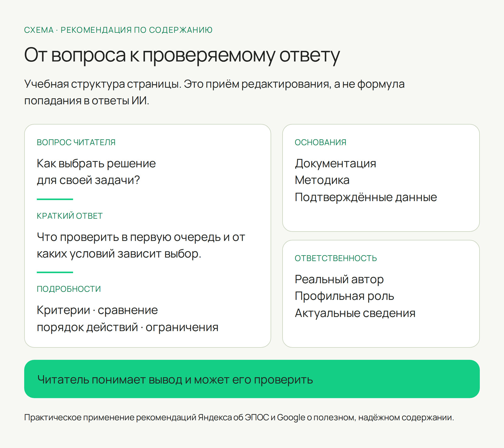This screenshot has width=504, height=448.
Task: Click "Реальный автор" in the ОТВЕТСТВЕННОСТЬ card
Action: [339, 279]
